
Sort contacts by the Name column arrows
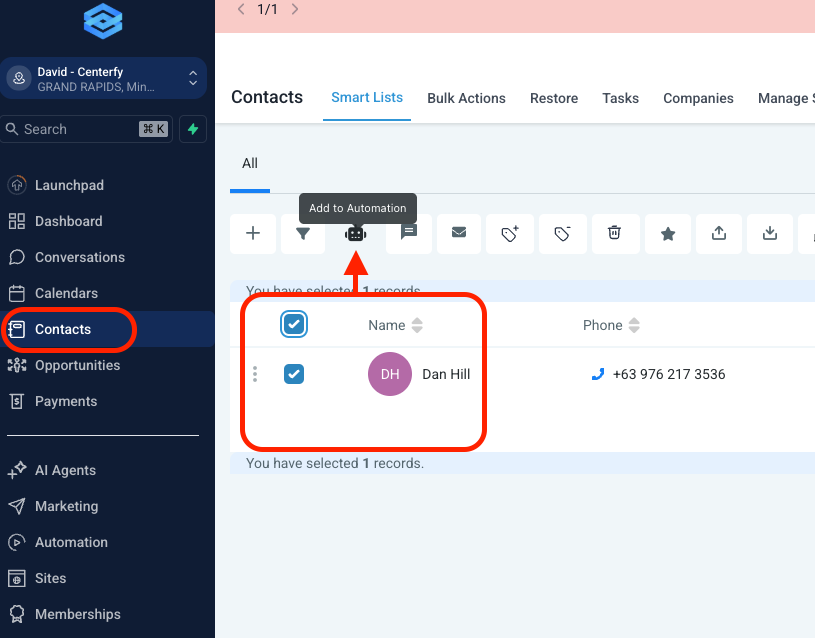(417, 325)
